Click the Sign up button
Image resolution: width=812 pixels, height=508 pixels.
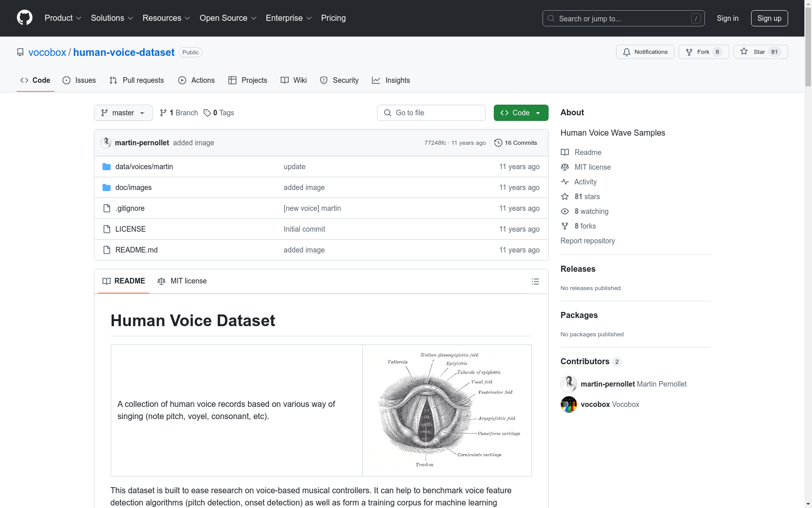tap(769, 18)
